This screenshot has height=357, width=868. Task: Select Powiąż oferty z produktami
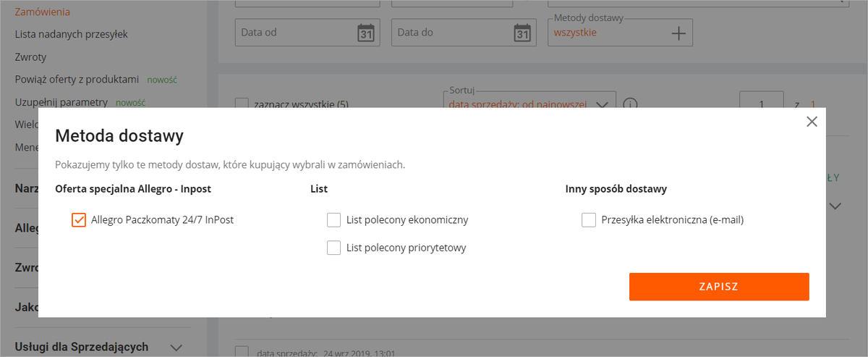[77, 80]
